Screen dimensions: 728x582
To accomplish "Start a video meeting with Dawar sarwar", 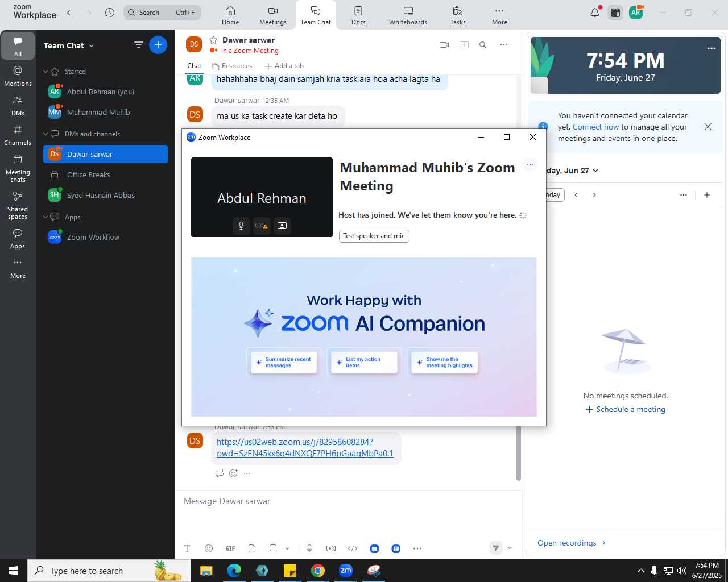I will click(x=444, y=45).
